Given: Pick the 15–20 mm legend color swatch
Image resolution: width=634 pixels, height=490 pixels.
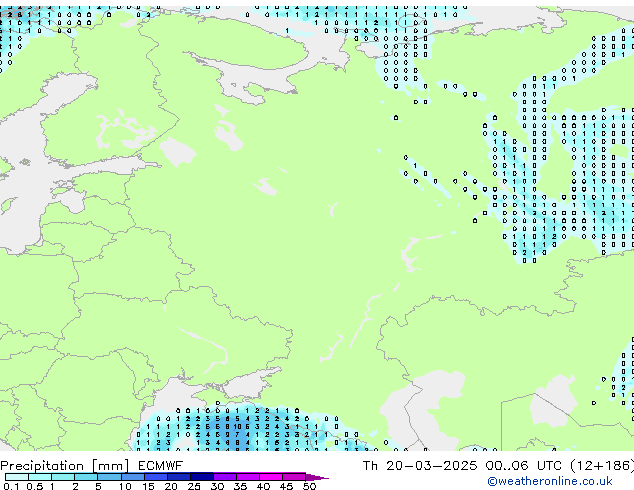Looking at the screenshot, I should [x=155, y=477].
